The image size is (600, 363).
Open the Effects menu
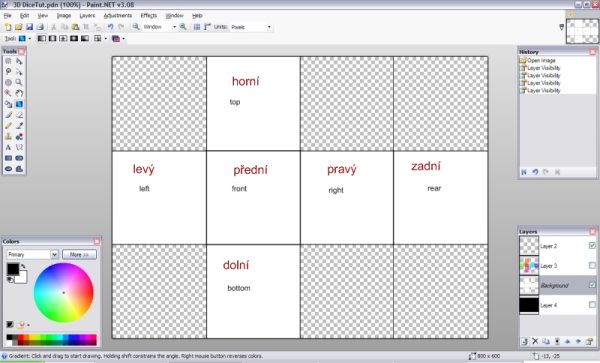[x=148, y=16]
